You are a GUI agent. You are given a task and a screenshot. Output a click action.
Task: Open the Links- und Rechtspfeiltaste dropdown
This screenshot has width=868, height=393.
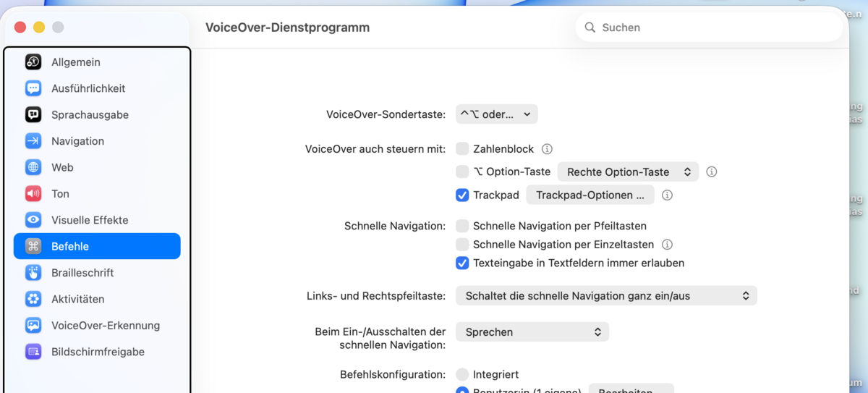pos(606,295)
